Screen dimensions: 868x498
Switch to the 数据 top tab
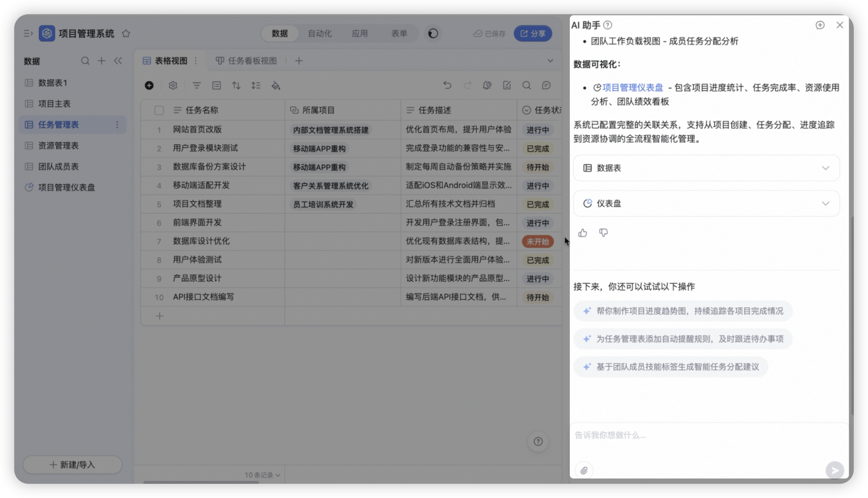point(280,34)
